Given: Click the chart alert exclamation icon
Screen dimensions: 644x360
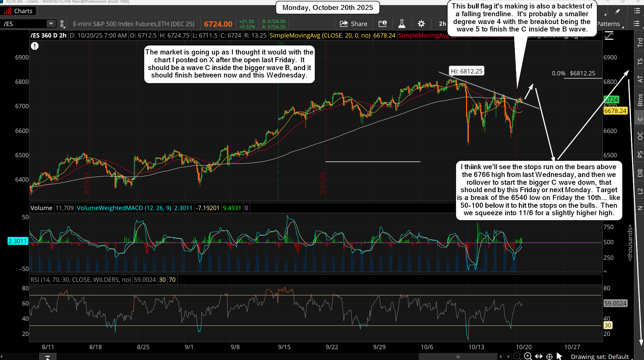Looking at the screenshot, I should tap(35, 46).
